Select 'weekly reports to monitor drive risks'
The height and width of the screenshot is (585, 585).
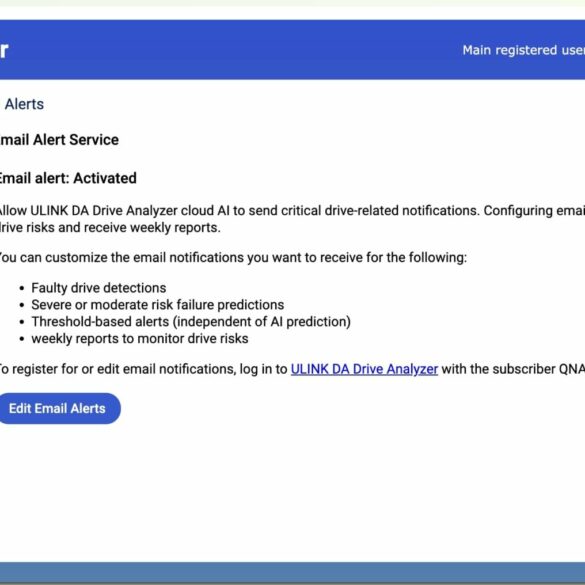click(x=140, y=338)
